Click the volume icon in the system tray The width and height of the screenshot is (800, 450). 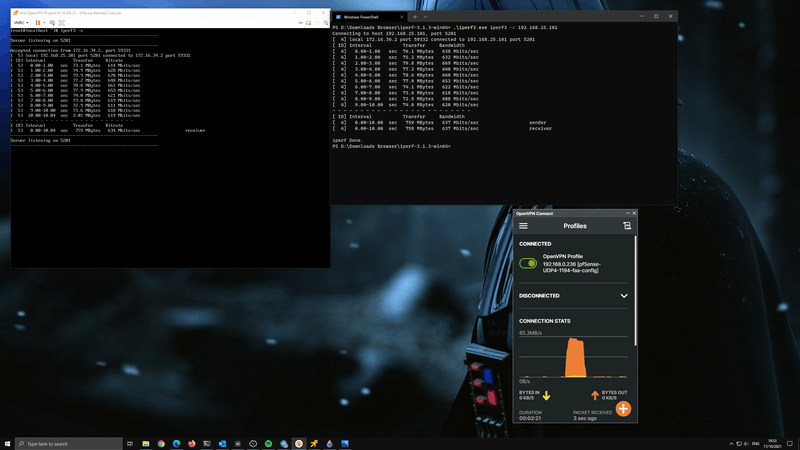(x=746, y=443)
